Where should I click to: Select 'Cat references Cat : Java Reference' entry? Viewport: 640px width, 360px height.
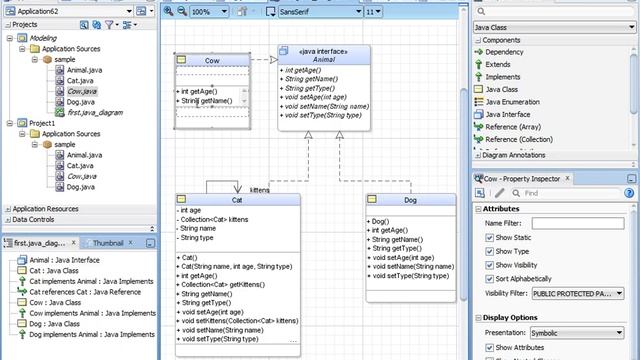point(85,292)
